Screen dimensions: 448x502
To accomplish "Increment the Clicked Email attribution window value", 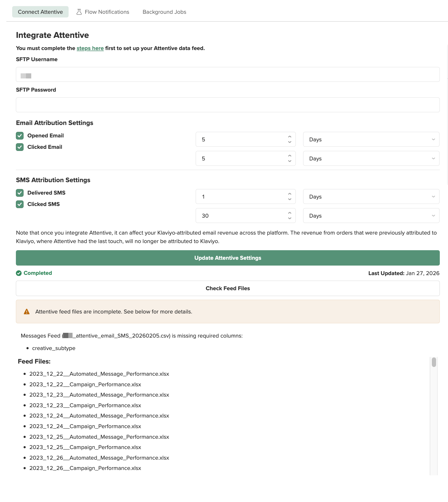I will (x=290, y=156).
